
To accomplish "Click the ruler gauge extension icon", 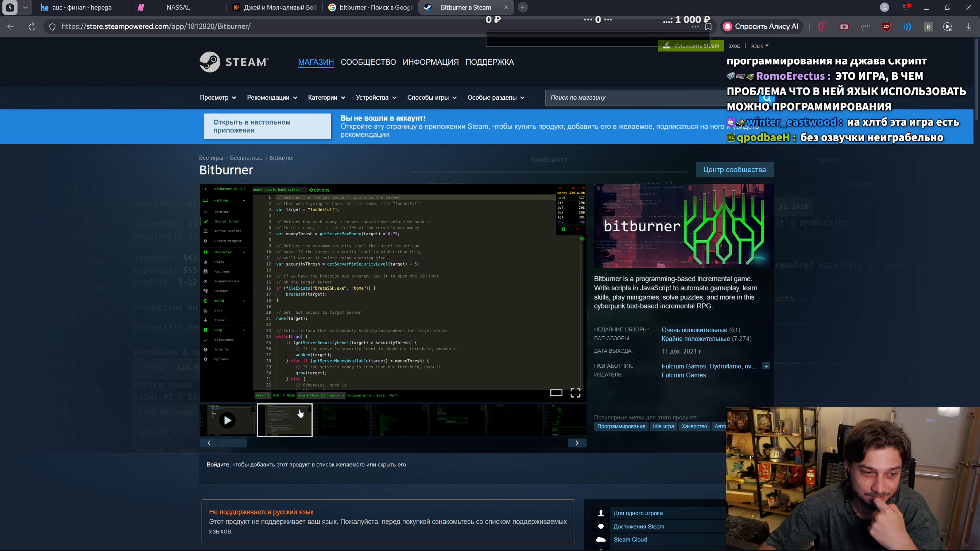I will (x=865, y=26).
